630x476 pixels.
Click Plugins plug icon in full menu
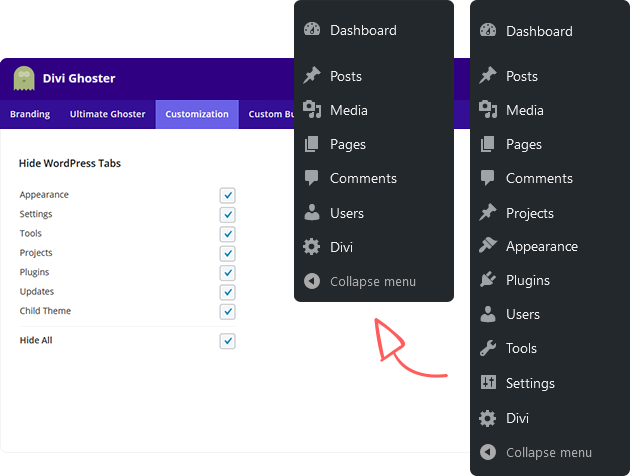coord(488,280)
